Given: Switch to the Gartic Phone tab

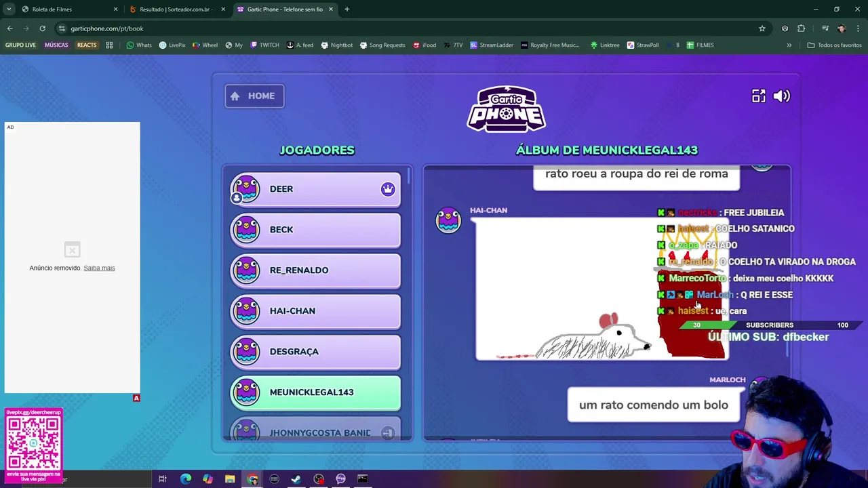Looking at the screenshot, I should pyautogui.click(x=285, y=9).
